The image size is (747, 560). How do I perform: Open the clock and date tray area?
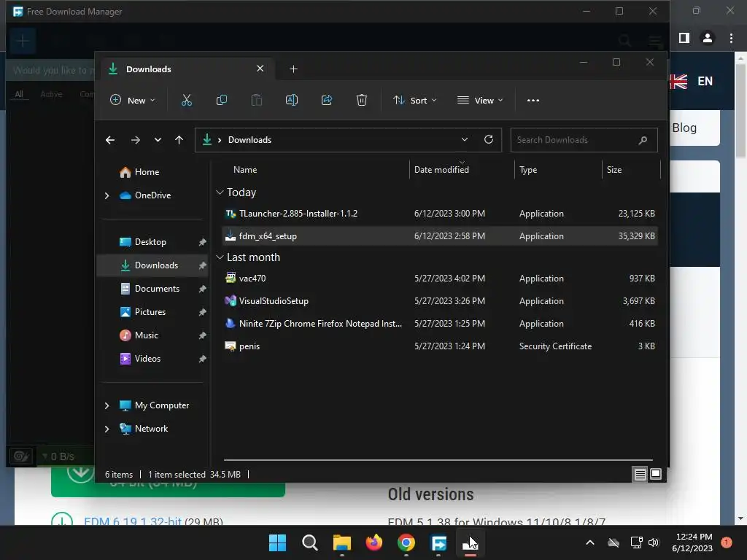click(694, 542)
